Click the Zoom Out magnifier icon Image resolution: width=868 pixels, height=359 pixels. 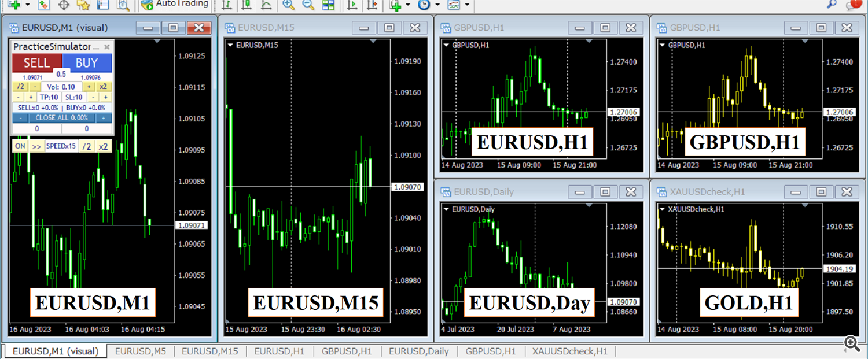click(x=308, y=5)
